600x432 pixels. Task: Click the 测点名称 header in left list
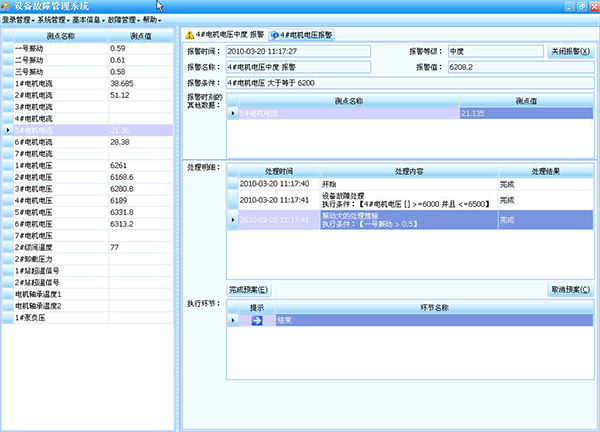tap(61, 36)
